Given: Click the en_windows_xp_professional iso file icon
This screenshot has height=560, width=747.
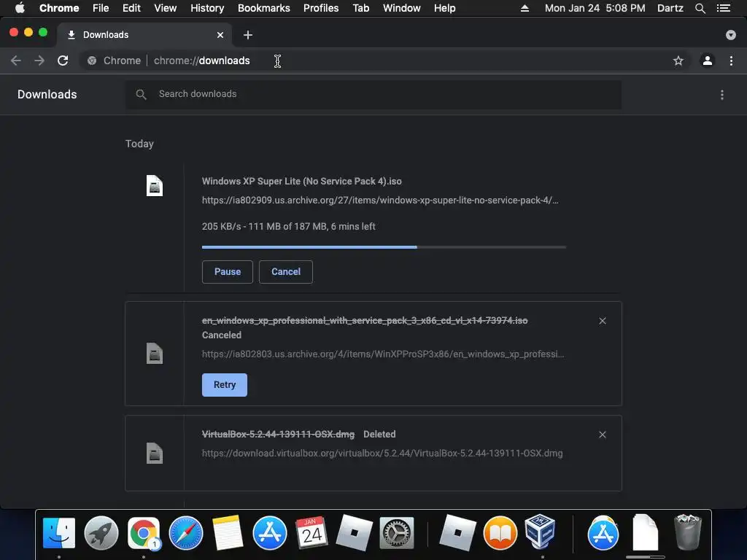Looking at the screenshot, I should [155, 354].
